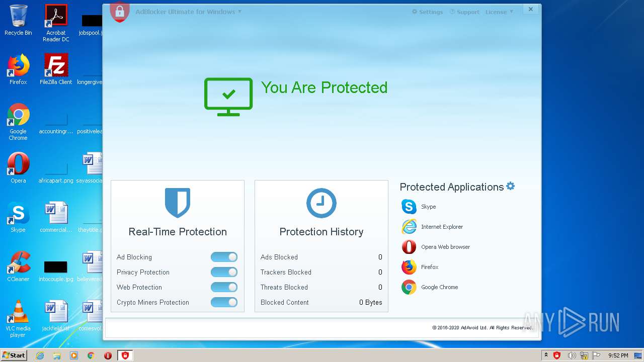
Task: Open the AdBlocker Ultimate for Windows dropdown
Action: pos(188,12)
